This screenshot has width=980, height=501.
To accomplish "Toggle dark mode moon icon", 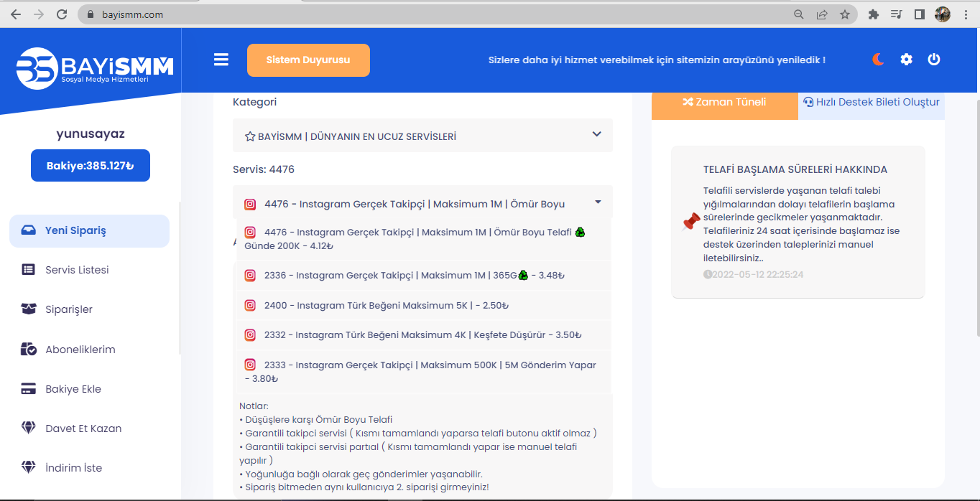I will point(878,60).
